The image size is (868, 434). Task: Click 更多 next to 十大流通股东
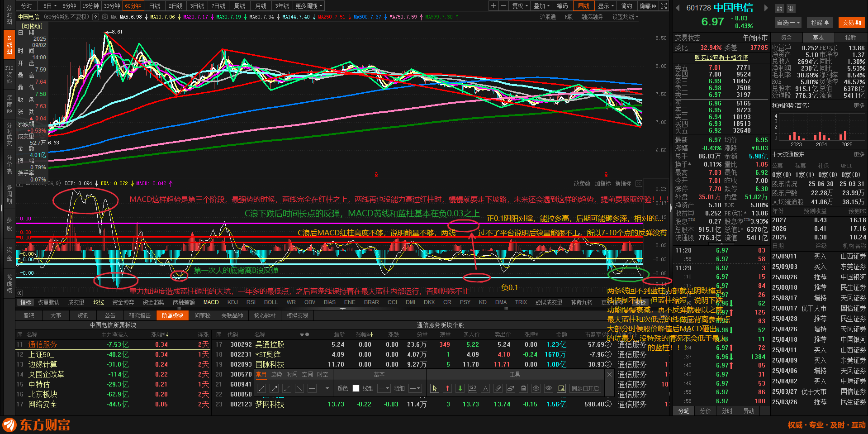pyautogui.click(x=859, y=154)
